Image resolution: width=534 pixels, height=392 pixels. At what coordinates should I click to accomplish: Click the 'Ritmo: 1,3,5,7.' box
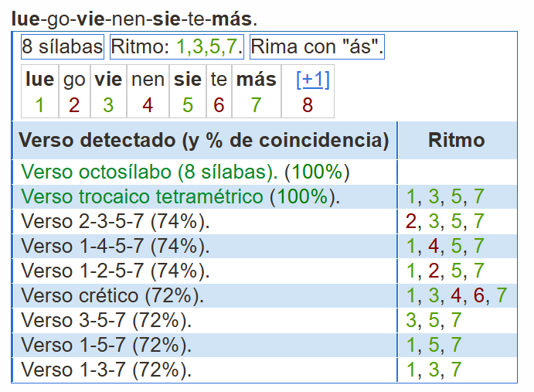(177, 46)
